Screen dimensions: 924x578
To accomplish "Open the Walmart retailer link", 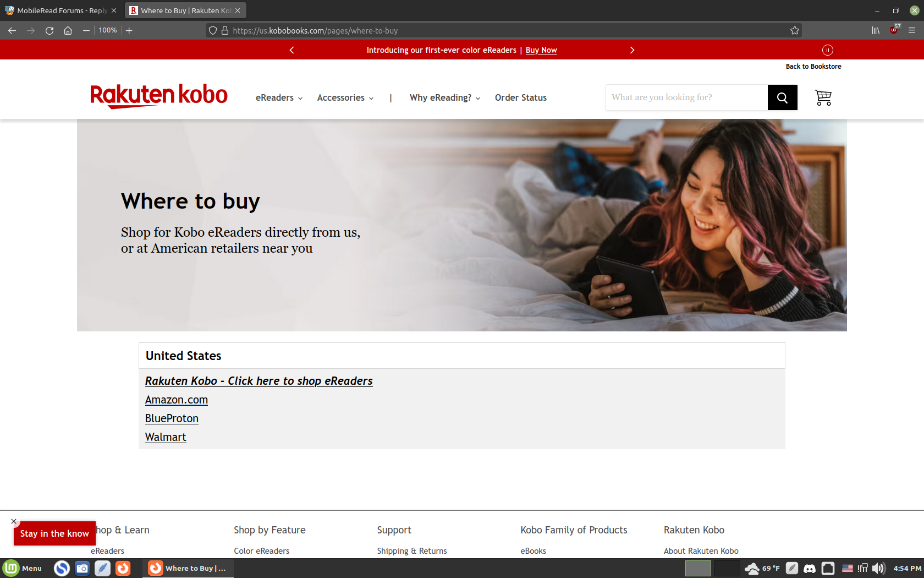I will pos(166,437).
